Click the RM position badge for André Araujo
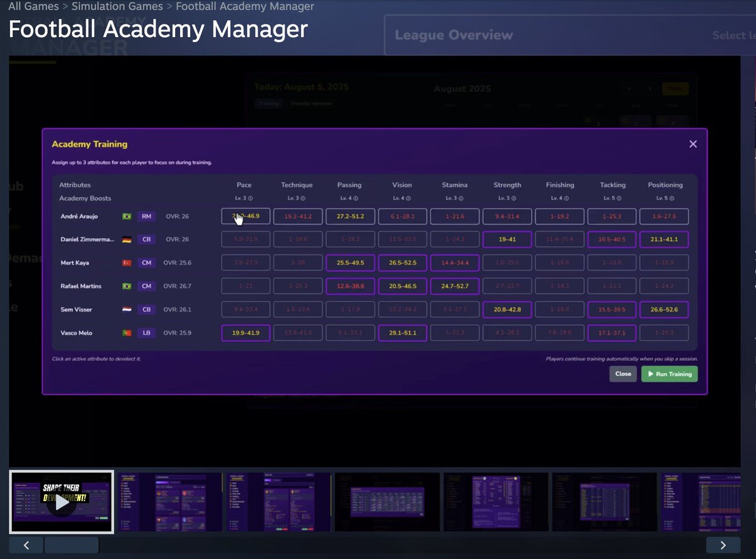 tap(146, 217)
